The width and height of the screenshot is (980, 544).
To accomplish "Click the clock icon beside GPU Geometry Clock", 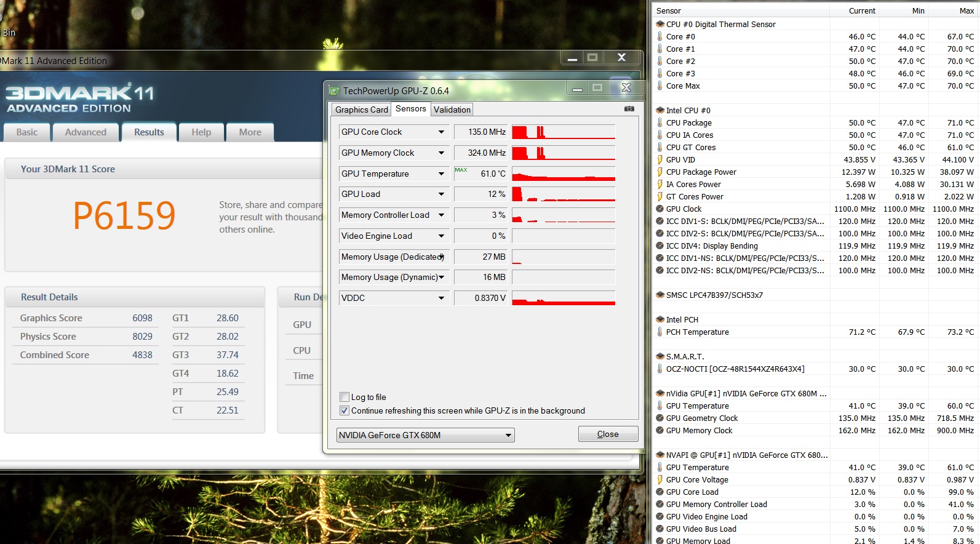I will [660, 418].
